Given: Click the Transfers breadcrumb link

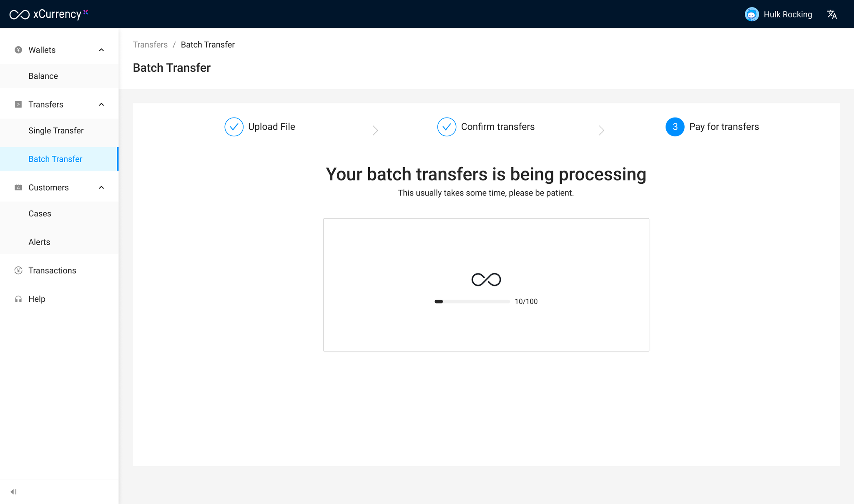Looking at the screenshot, I should click(x=150, y=45).
